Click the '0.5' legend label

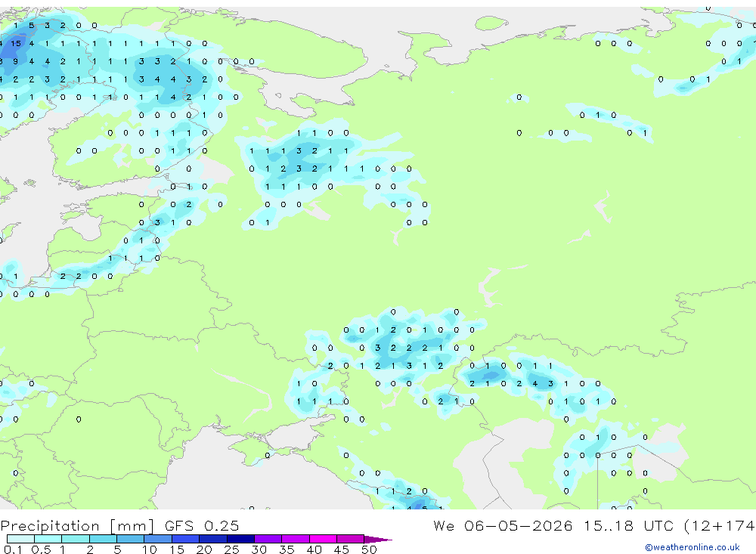[41, 549]
